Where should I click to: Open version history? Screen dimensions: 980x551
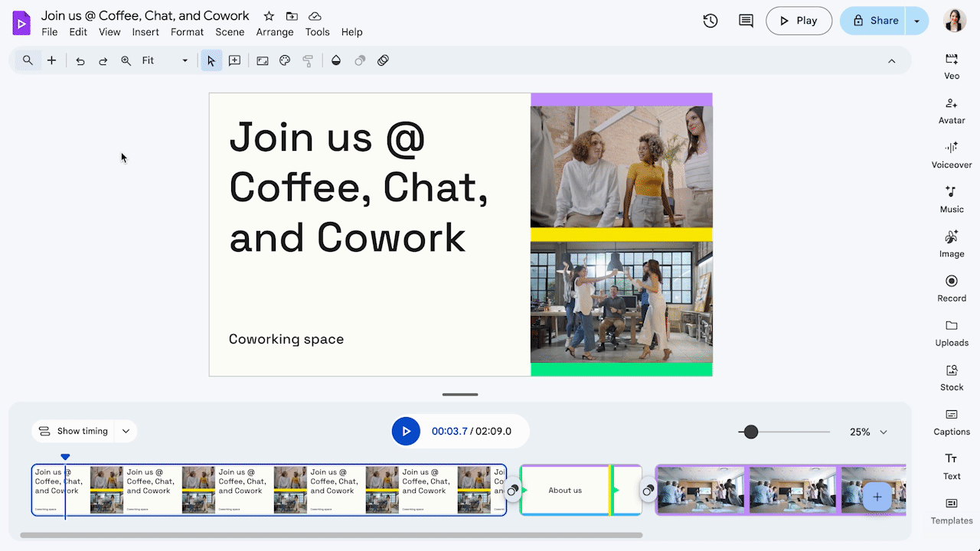710,21
